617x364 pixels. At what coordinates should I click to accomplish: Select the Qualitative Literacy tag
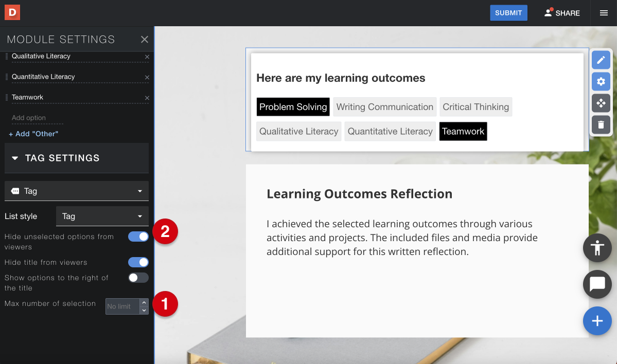click(x=298, y=131)
